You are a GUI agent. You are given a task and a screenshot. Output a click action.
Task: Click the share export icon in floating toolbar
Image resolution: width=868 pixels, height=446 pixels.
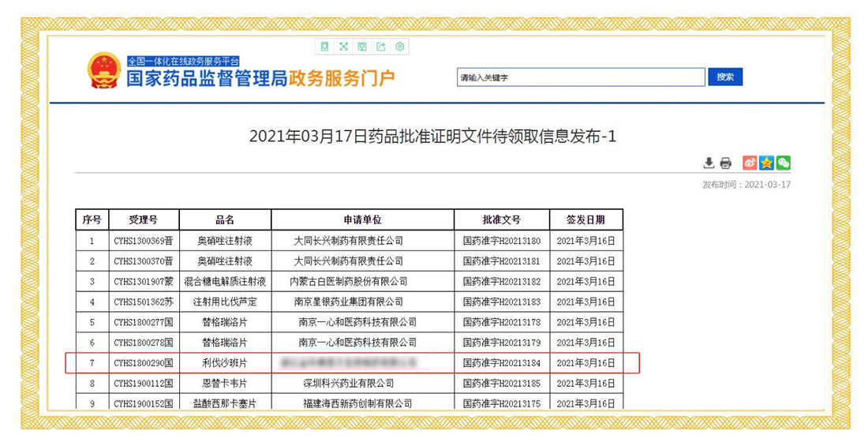(x=381, y=47)
